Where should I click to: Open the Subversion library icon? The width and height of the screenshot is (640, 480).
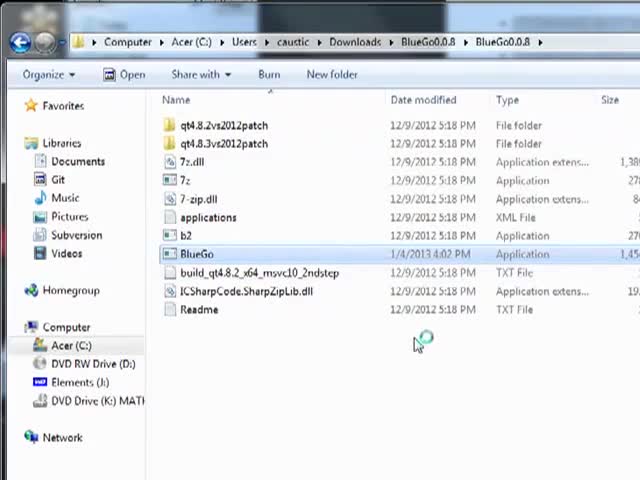coord(40,235)
